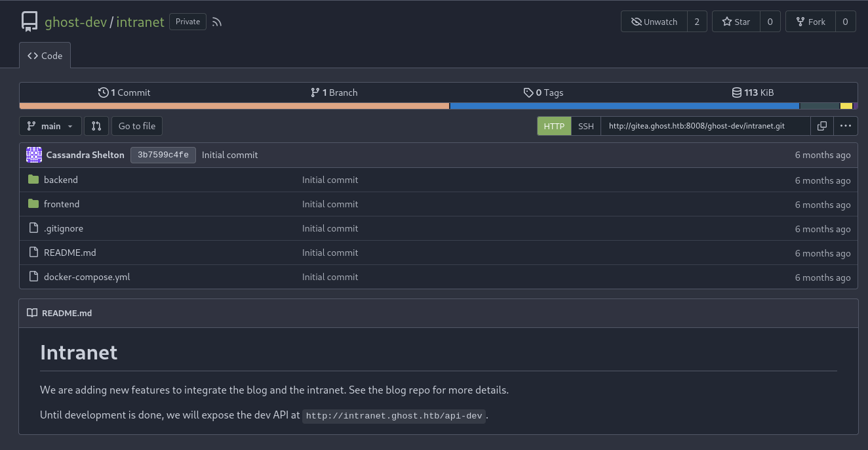Viewport: 868px width, 450px height.
Task: Open README.md in file list
Action: (70, 253)
